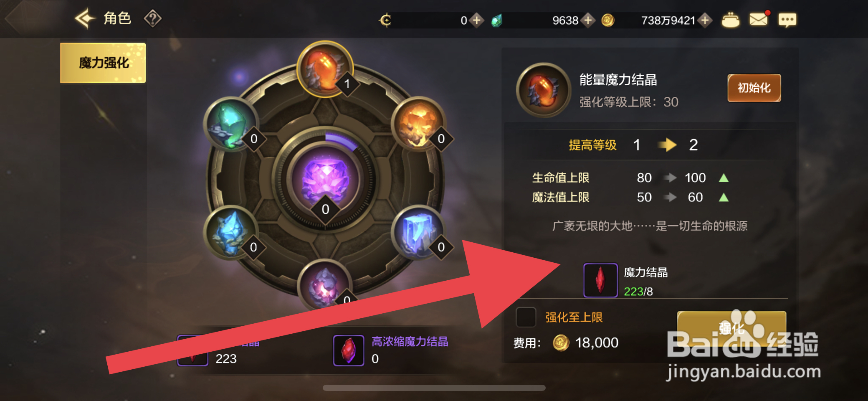Click the gold 强化 enhance button
The width and height of the screenshot is (868, 401).
[731, 329]
